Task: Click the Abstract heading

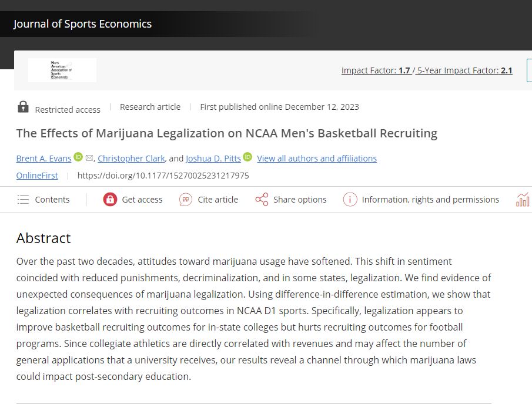Action: (44, 238)
